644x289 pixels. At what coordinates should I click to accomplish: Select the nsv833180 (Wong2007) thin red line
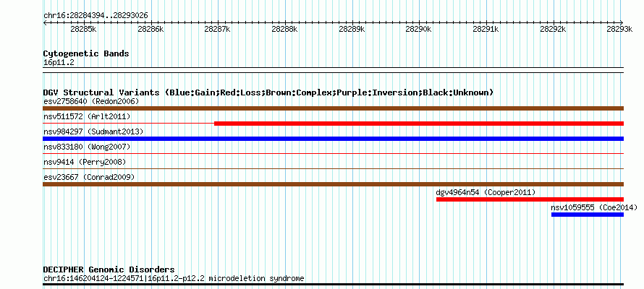(333, 154)
